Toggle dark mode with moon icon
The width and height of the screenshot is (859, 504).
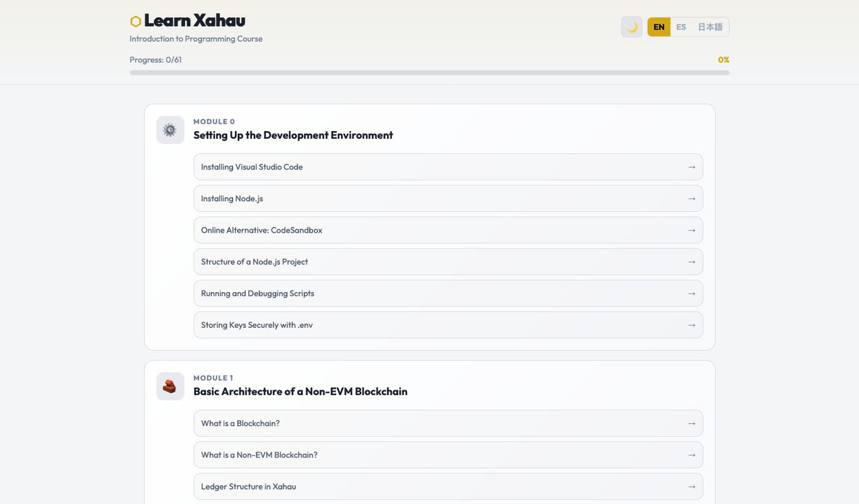click(x=632, y=26)
